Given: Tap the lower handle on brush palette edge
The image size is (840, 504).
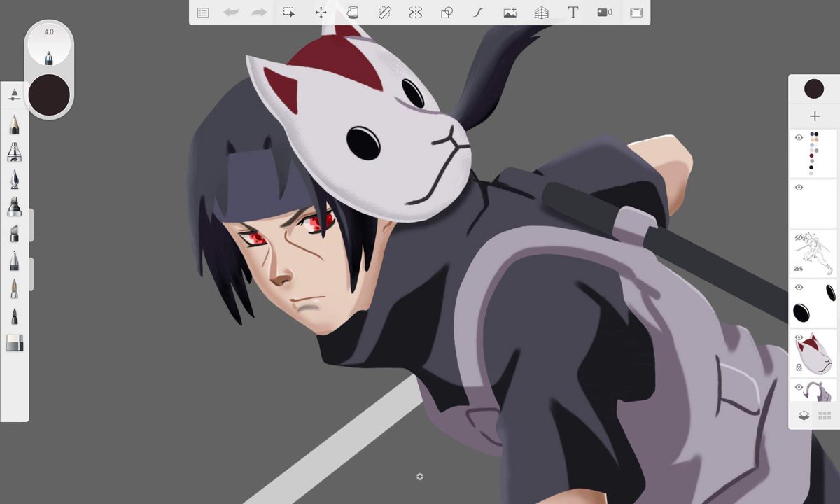Looking at the screenshot, I should click(x=31, y=274).
